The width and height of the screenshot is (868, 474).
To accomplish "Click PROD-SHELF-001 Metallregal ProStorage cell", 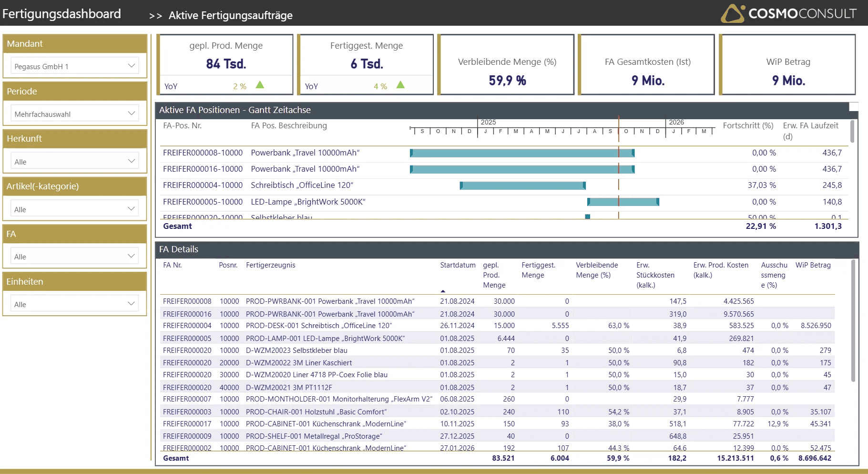I will [314, 436].
